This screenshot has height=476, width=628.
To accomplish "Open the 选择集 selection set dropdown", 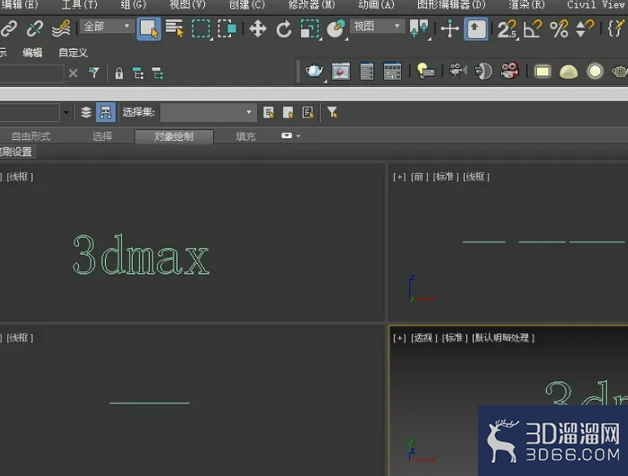I will point(208,112).
